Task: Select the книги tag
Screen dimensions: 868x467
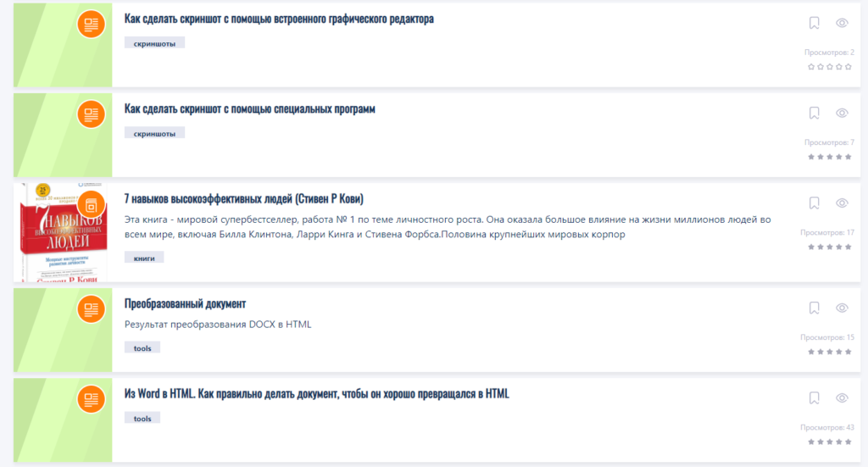Action: 144,257
